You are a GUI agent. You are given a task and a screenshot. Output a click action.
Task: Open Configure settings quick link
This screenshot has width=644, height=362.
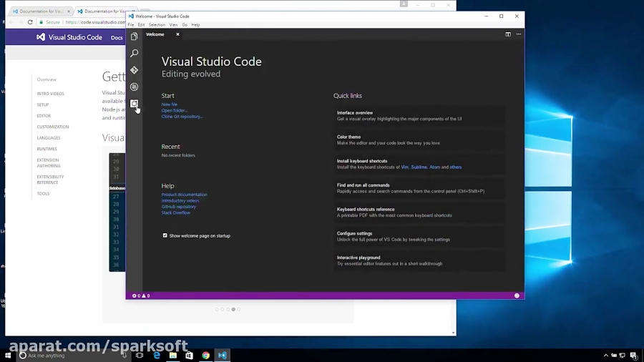[x=419, y=236]
